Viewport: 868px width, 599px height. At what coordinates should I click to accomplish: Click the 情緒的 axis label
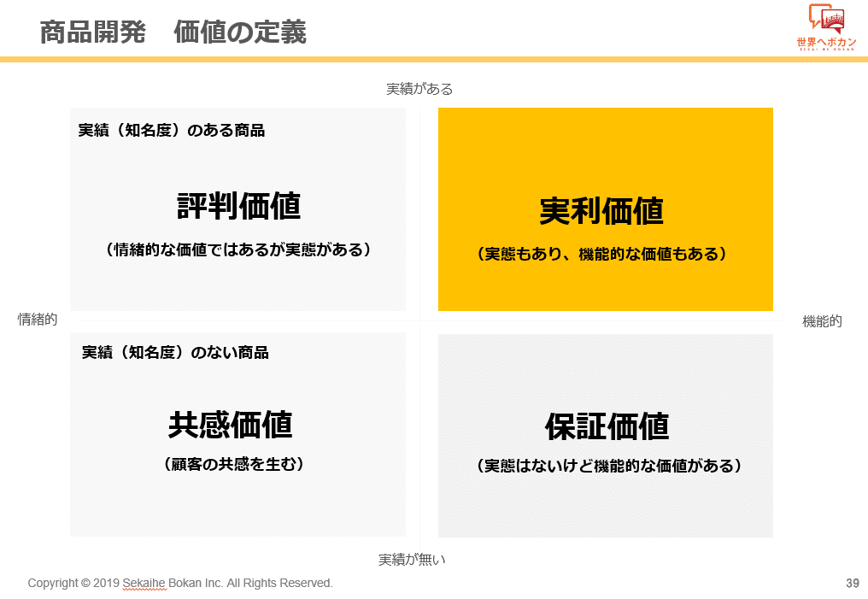click(x=38, y=320)
